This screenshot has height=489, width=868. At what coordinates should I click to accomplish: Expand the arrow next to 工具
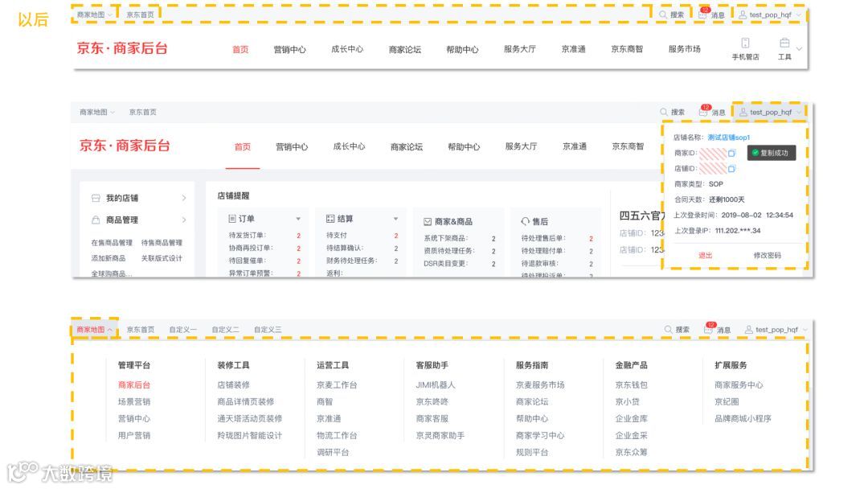pyautogui.click(x=799, y=49)
